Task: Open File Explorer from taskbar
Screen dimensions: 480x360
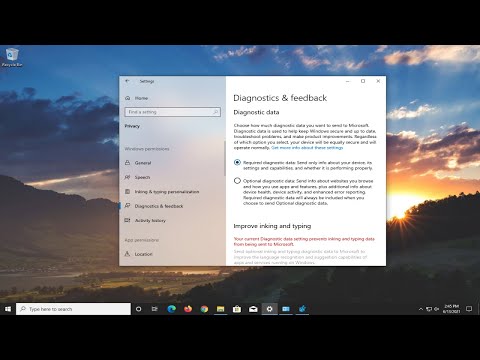Action: (221, 309)
